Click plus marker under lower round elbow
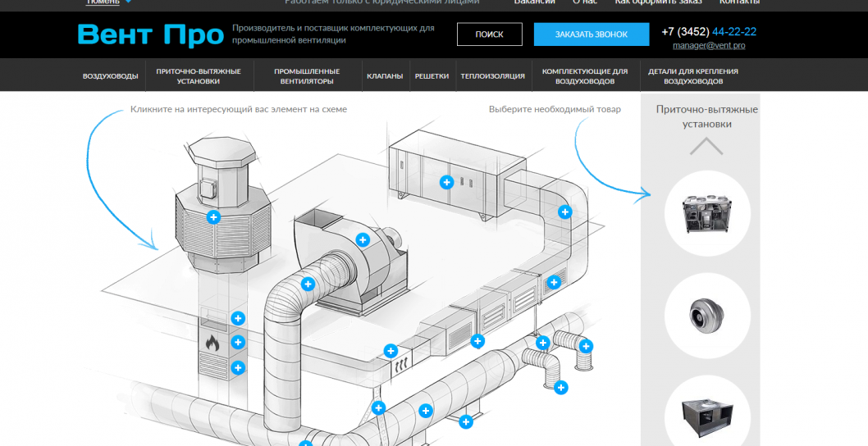 click(561, 387)
